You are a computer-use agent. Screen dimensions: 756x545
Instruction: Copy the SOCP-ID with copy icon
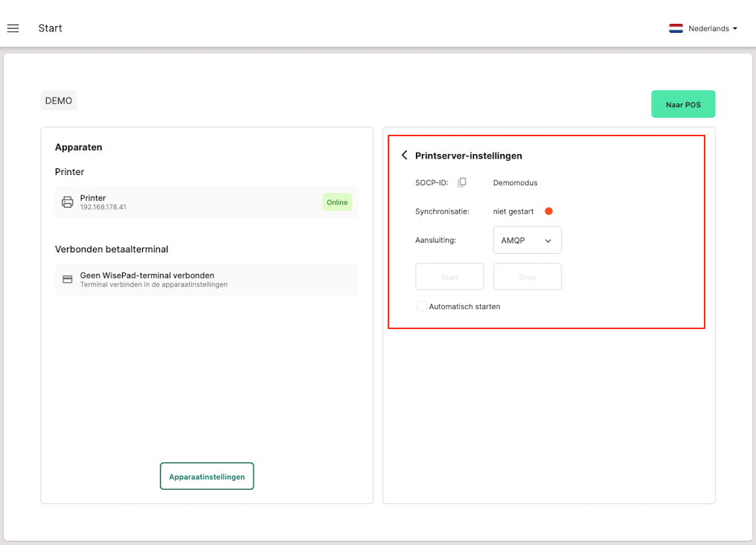click(x=462, y=182)
